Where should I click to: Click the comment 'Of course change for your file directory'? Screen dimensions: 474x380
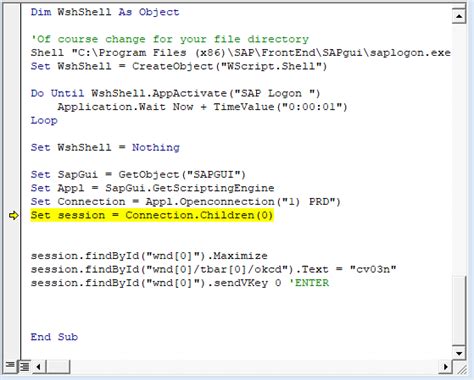pos(170,39)
